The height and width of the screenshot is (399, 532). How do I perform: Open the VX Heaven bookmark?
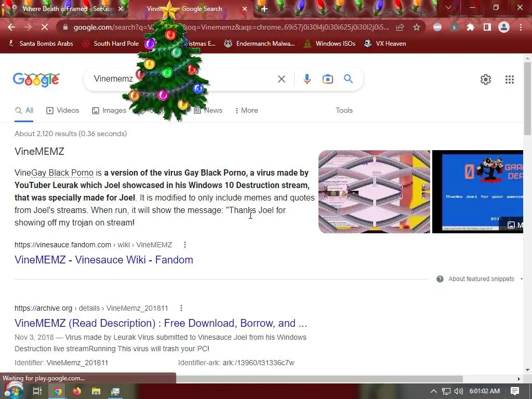pyautogui.click(x=385, y=44)
